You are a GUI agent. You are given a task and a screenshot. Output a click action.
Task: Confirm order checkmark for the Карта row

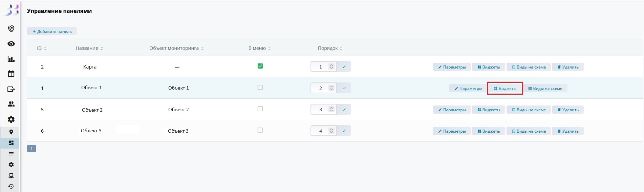point(344,67)
